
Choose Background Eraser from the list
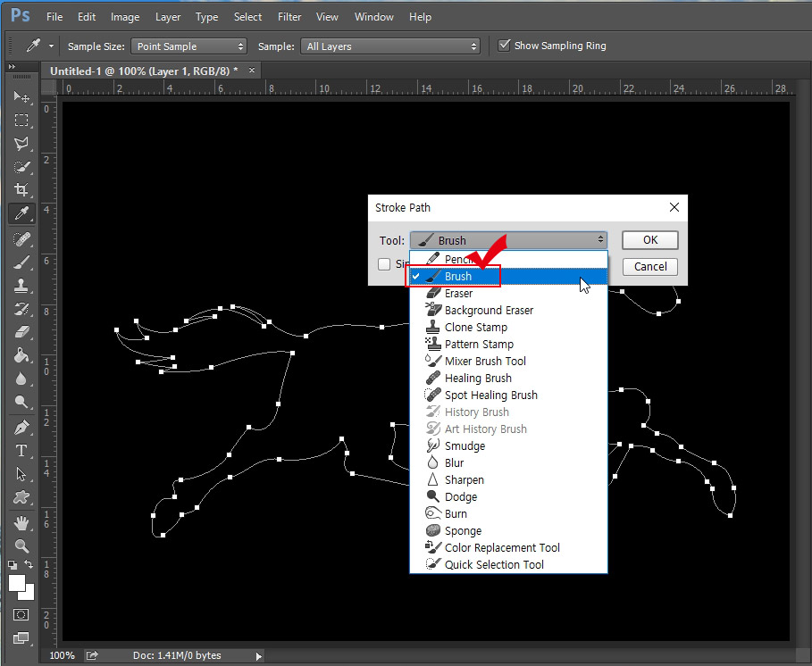pos(508,311)
